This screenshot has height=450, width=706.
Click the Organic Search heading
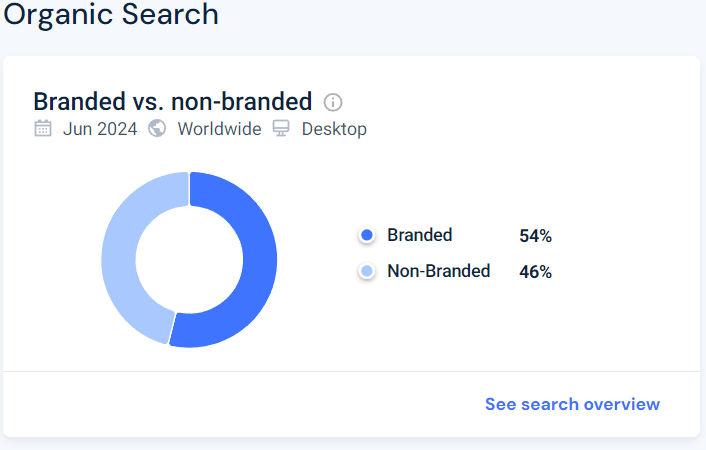point(109,15)
